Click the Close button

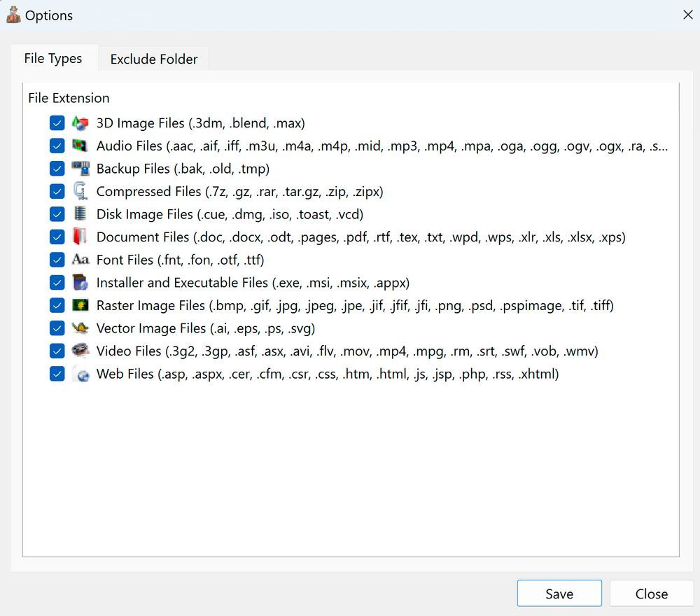pos(651,593)
